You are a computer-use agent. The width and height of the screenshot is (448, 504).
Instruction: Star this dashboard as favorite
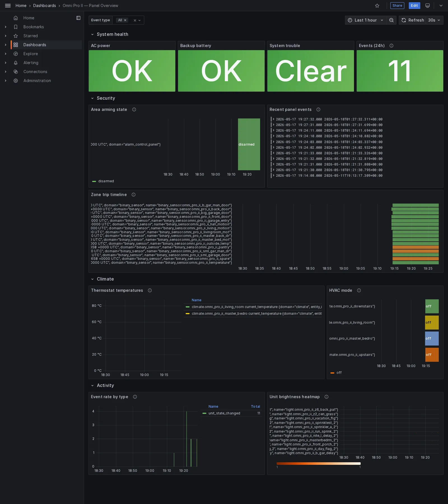tap(377, 6)
